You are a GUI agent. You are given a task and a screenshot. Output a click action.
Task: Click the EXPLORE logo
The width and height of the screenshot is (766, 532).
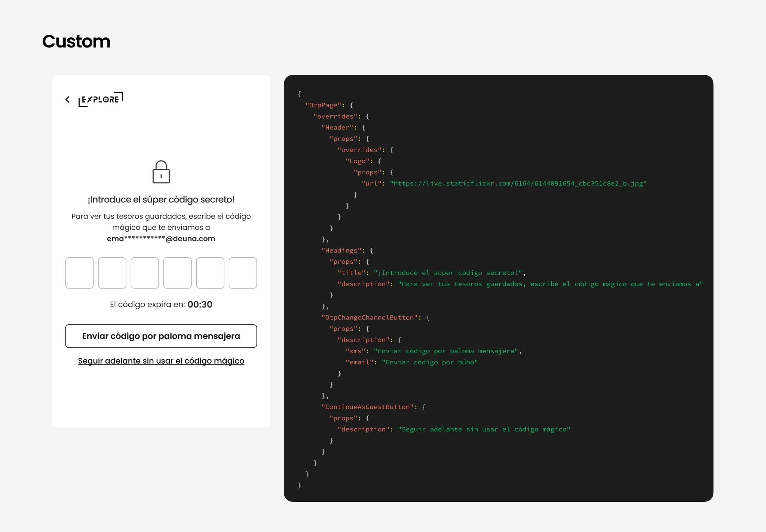pos(101,100)
